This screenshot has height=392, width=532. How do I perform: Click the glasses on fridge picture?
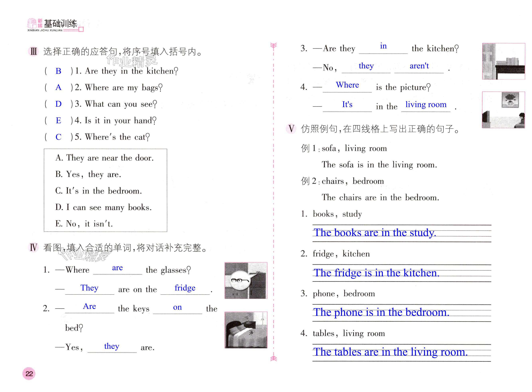246,281
